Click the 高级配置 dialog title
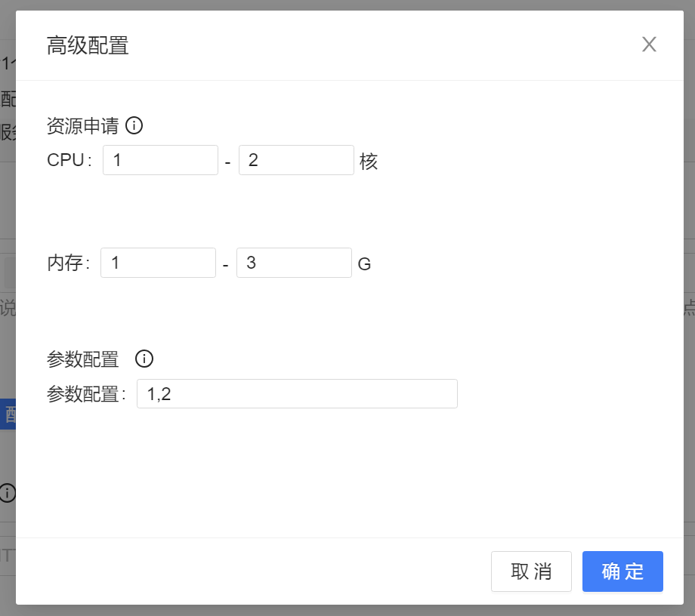Viewport: 695px width, 616px height. click(88, 45)
